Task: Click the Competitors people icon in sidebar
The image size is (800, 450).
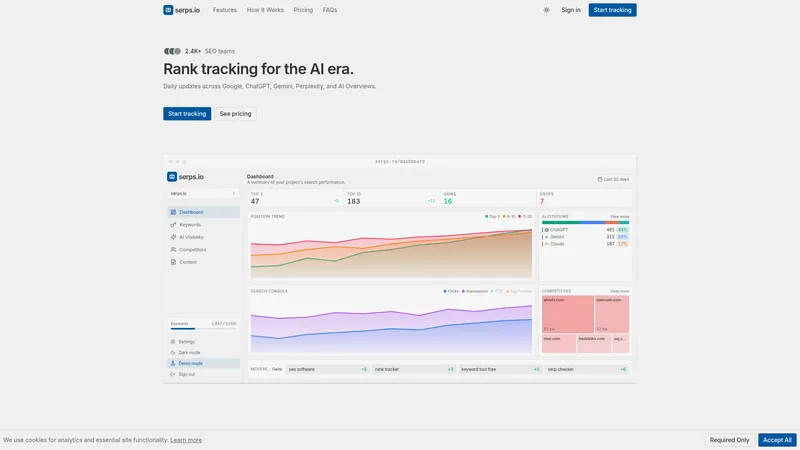Action: click(173, 249)
